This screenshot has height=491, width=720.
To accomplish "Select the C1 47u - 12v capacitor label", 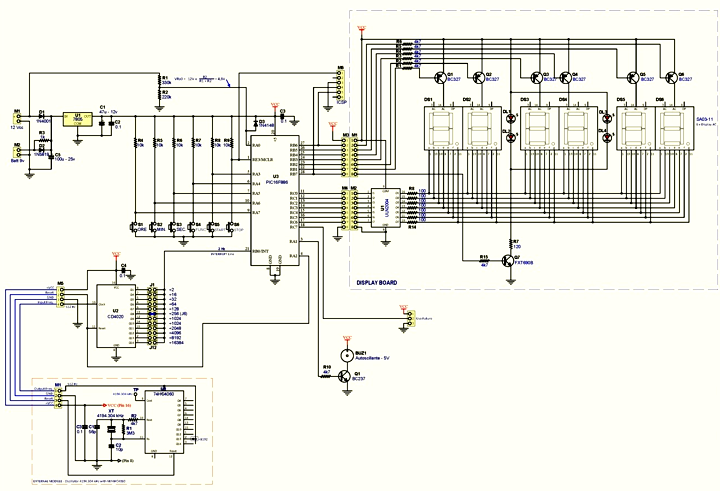I will pos(109,109).
